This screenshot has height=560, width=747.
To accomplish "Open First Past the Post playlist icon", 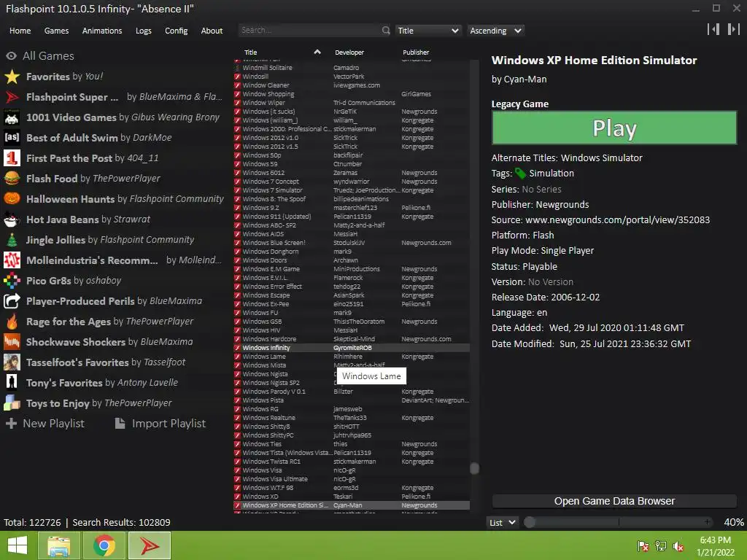I will pos(12,158).
